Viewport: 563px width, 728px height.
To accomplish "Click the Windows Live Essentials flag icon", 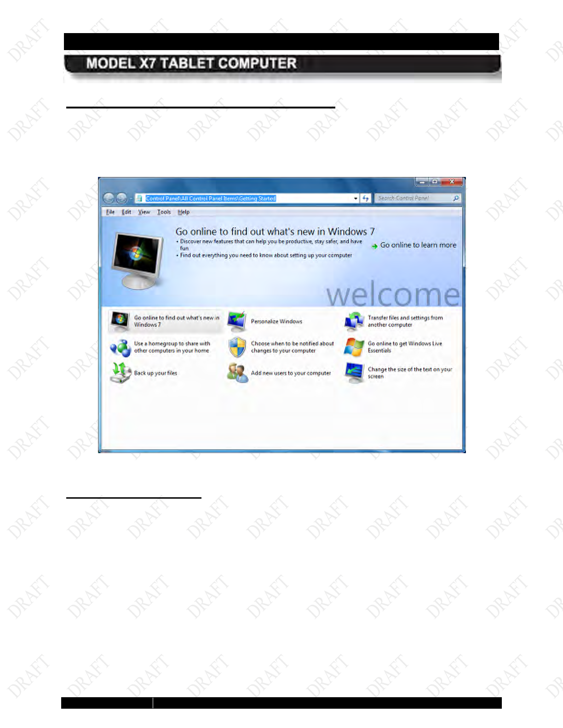I will pyautogui.click(x=354, y=347).
